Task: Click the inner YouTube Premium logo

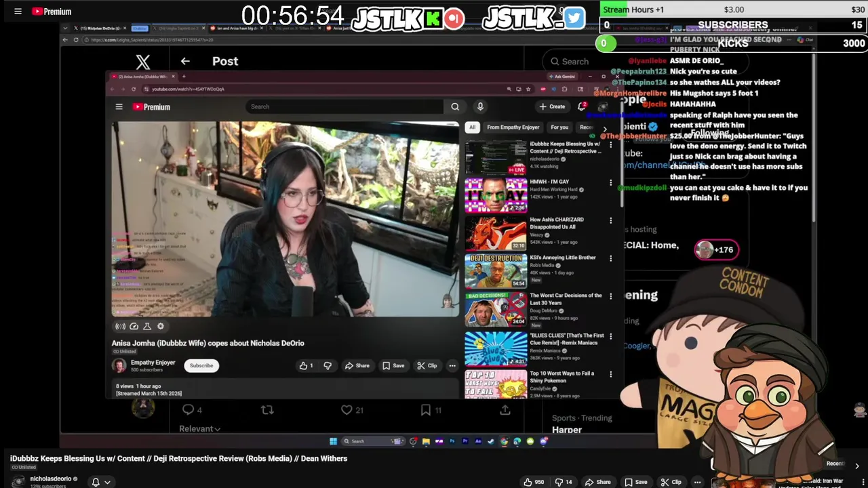Action: tap(151, 106)
